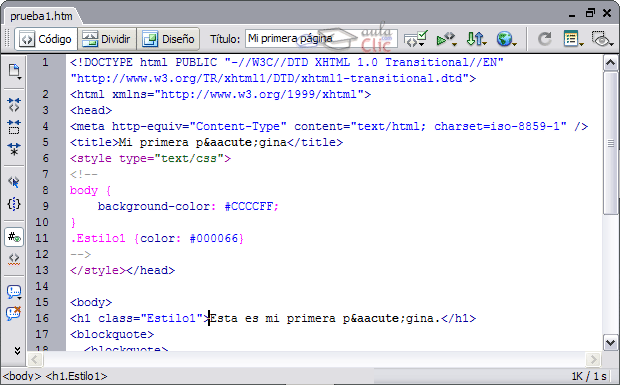Select the <body> tag in tag selector
620x385 pixels.
[x=22, y=376]
